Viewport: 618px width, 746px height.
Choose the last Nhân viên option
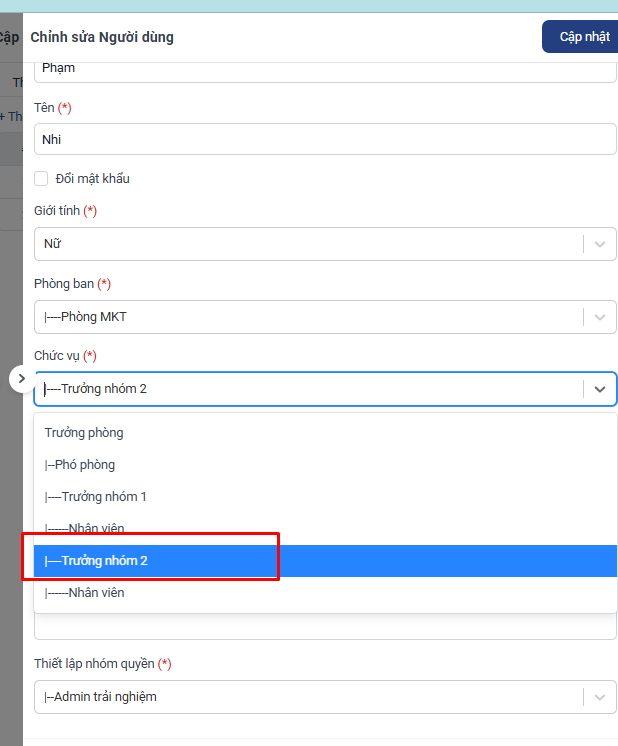tap(325, 593)
